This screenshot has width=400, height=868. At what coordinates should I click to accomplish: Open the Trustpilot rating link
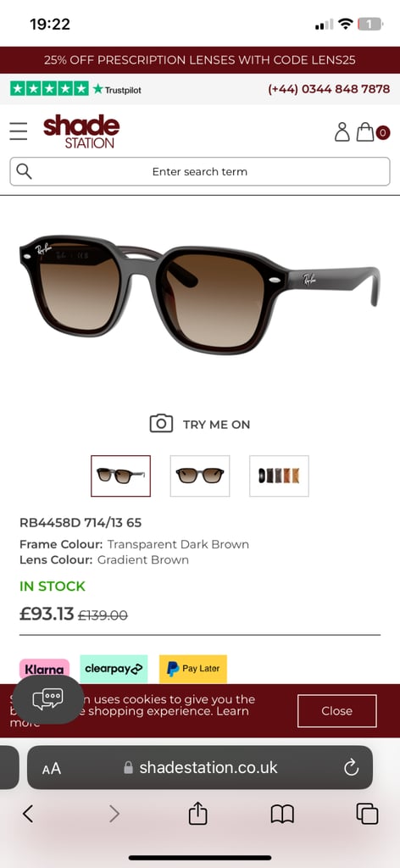click(x=75, y=88)
